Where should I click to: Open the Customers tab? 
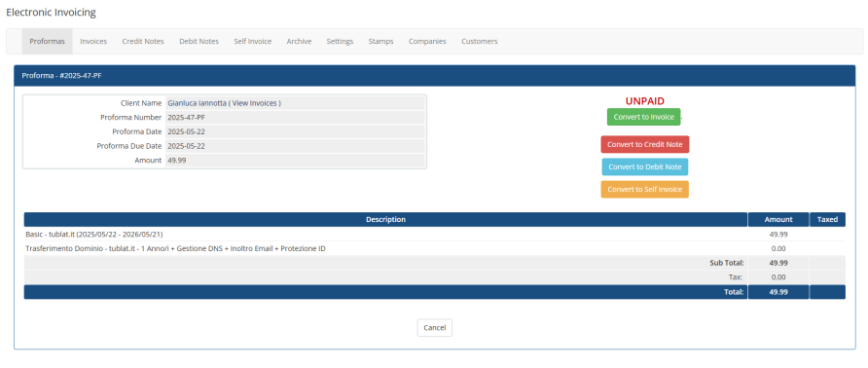coord(480,42)
